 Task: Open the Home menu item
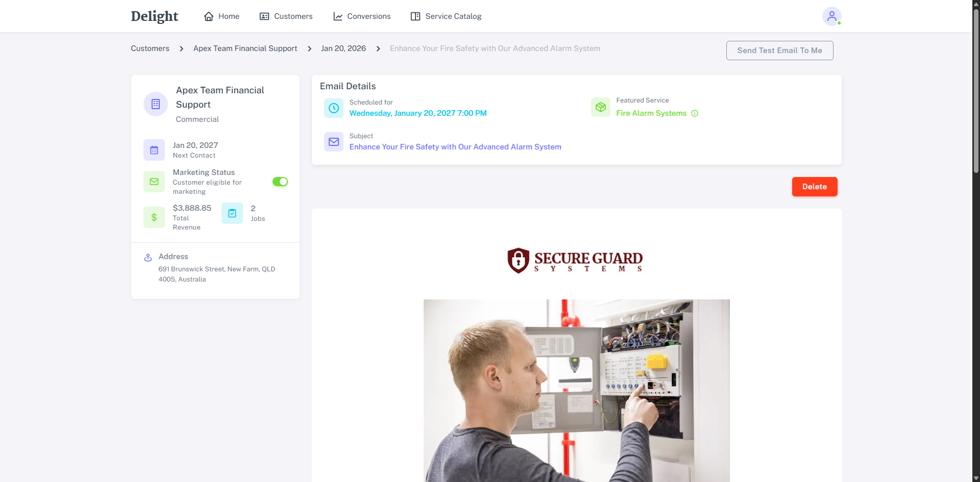pyautogui.click(x=222, y=16)
